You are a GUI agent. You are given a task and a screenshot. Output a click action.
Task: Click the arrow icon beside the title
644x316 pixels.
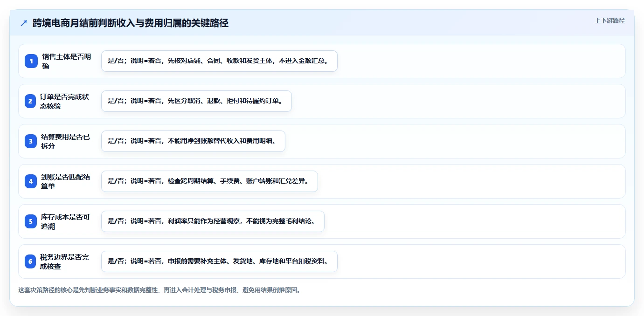pos(24,23)
